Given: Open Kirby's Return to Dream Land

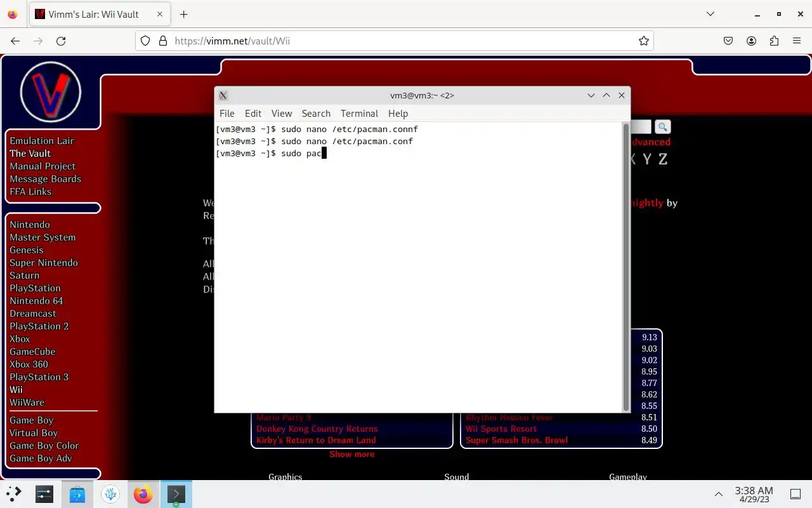Looking at the screenshot, I should click(316, 440).
